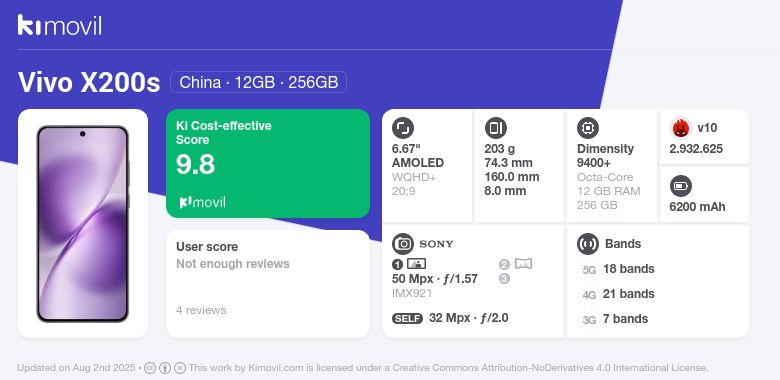
Task: Click the red AnTuTu benchmark icon
Action: point(681,128)
